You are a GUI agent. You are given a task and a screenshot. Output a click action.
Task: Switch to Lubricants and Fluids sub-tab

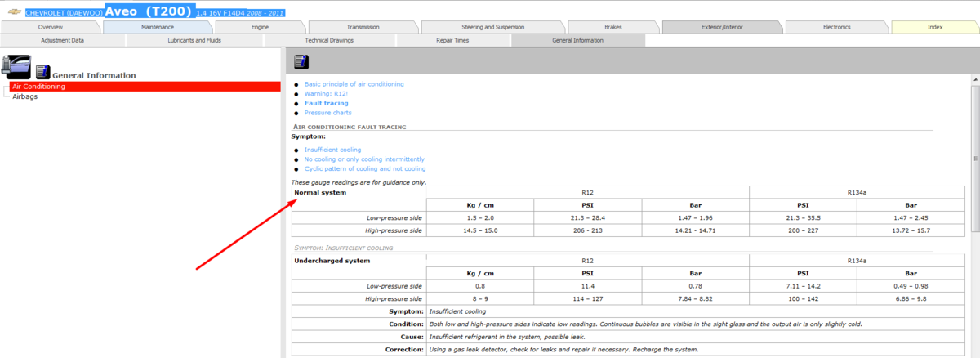pyautogui.click(x=194, y=40)
